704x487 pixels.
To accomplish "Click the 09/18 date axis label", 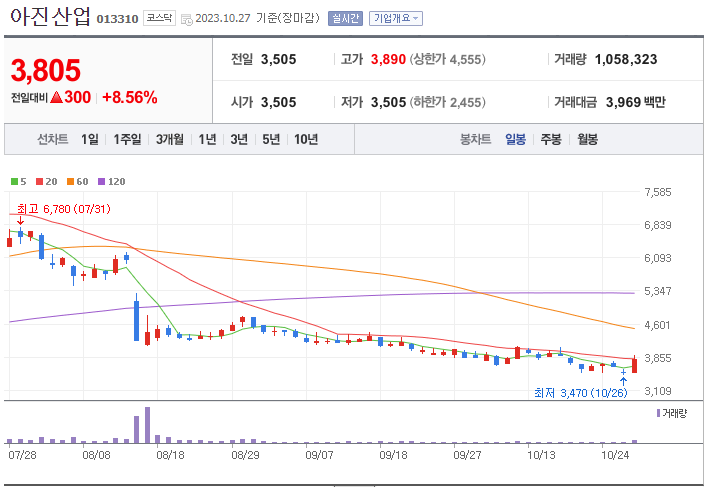I will (393, 455).
